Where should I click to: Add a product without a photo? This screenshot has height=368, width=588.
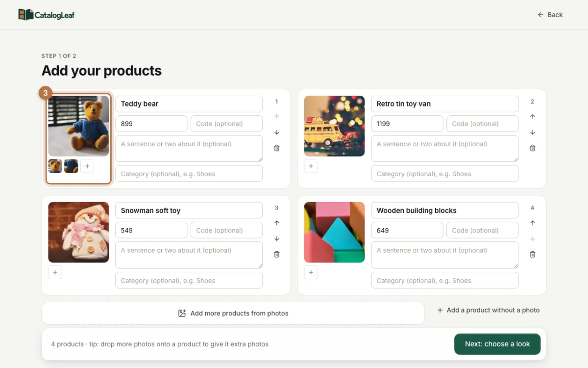tap(488, 310)
